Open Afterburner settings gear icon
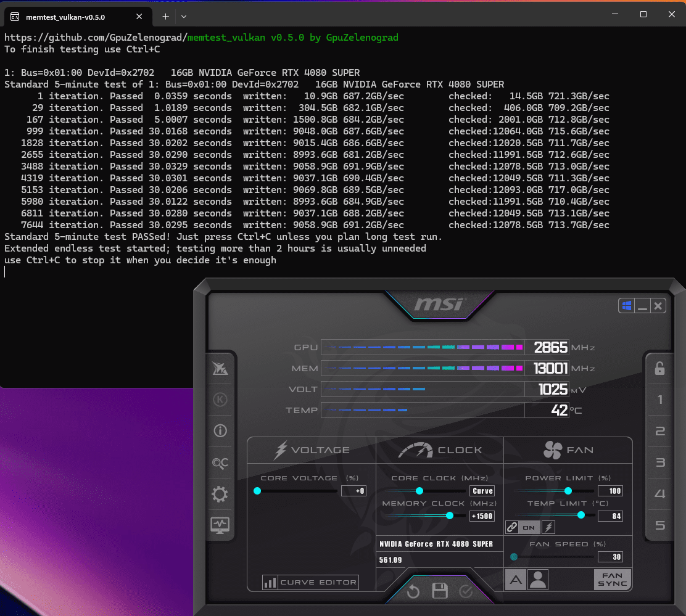 click(220, 495)
